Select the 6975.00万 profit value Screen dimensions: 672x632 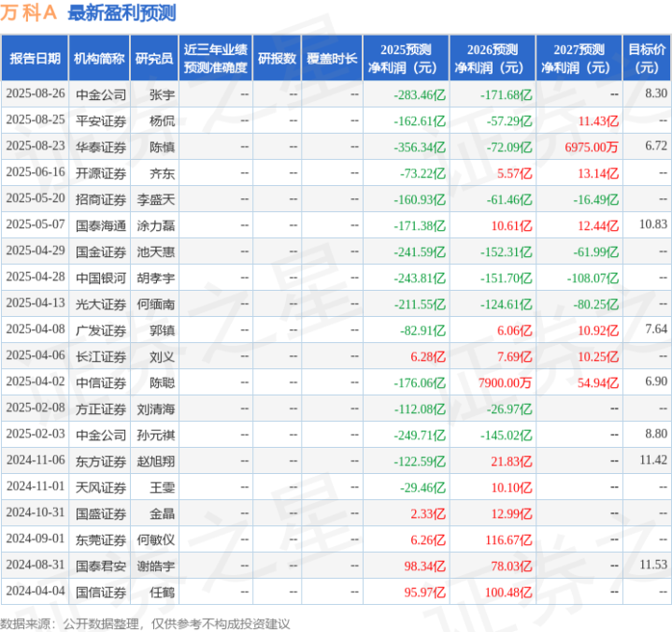click(591, 147)
